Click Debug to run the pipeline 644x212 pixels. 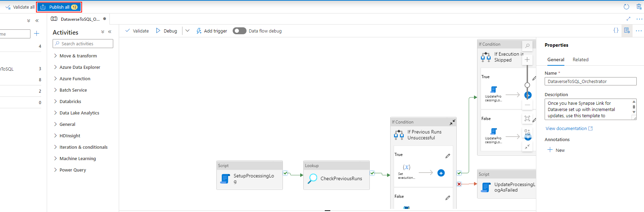coord(166,31)
